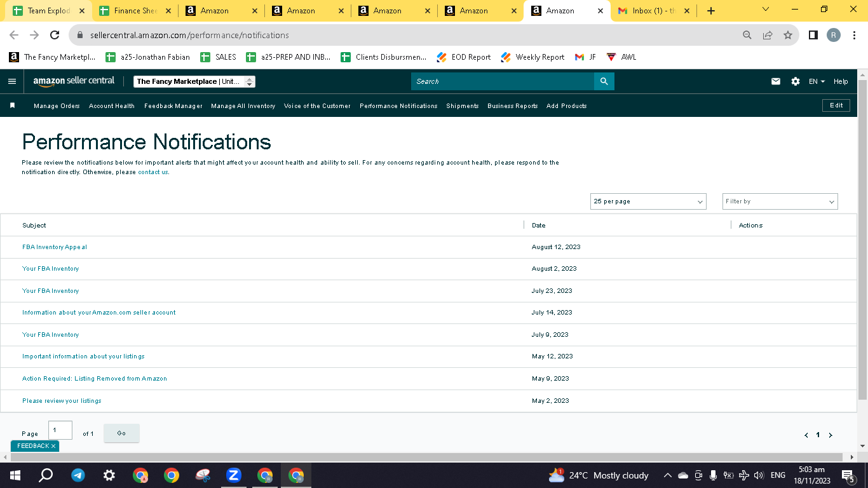The height and width of the screenshot is (488, 868).
Task: Open the Your FBA Inventory notification dated July 23
Action: coord(51,291)
